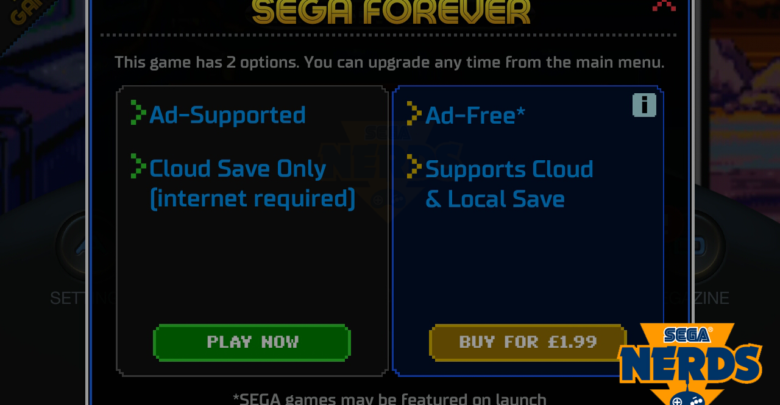Image resolution: width=780 pixels, height=405 pixels.
Task: Click the SEGA games footnote text
Action: [390, 399]
